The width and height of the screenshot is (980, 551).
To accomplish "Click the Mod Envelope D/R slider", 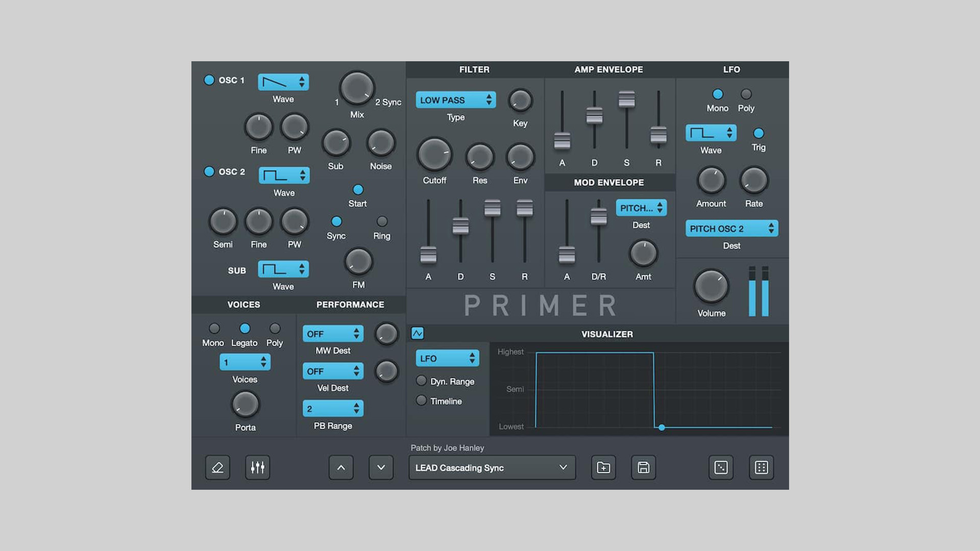I will (x=599, y=216).
